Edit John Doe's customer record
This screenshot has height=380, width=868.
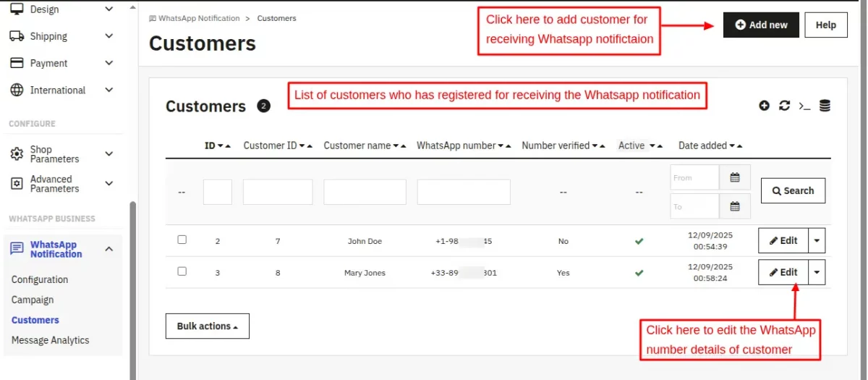click(x=783, y=241)
